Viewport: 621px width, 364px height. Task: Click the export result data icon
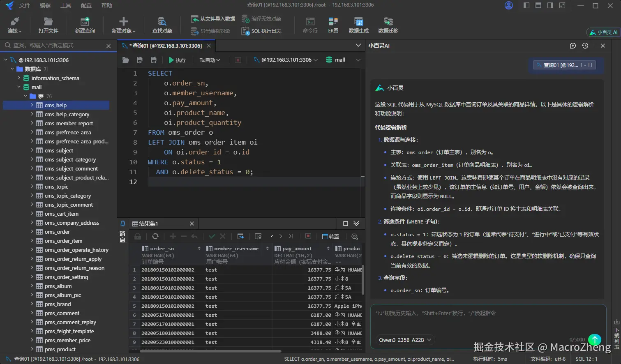click(x=241, y=236)
